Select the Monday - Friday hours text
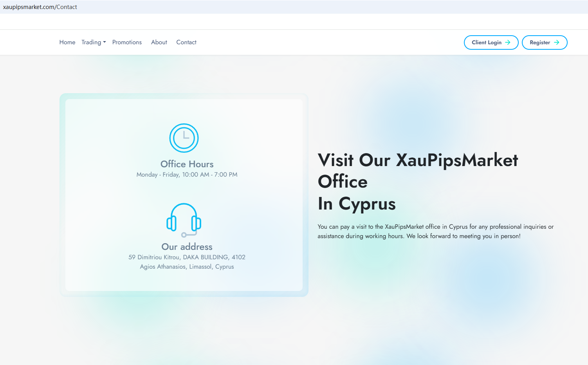The image size is (588, 365). tap(187, 175)
